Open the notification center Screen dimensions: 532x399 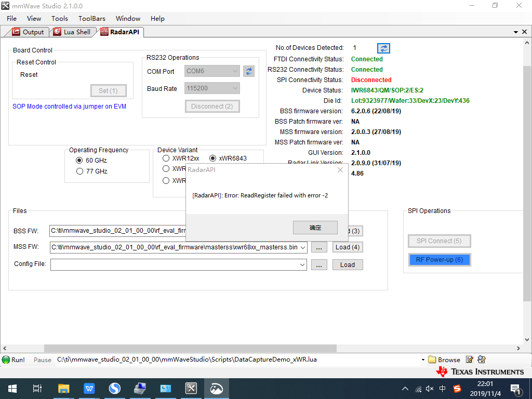516,390
